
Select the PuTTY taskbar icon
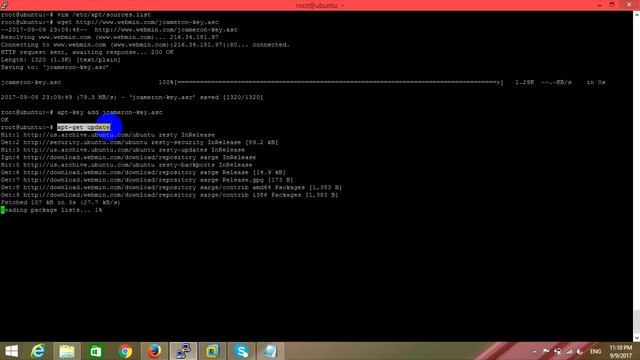[x=183, y=351]
